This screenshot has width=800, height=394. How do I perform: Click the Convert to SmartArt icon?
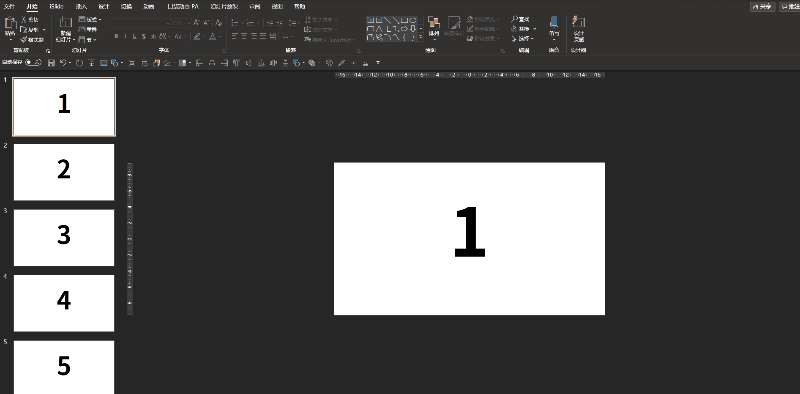click(x=308, y=39)
